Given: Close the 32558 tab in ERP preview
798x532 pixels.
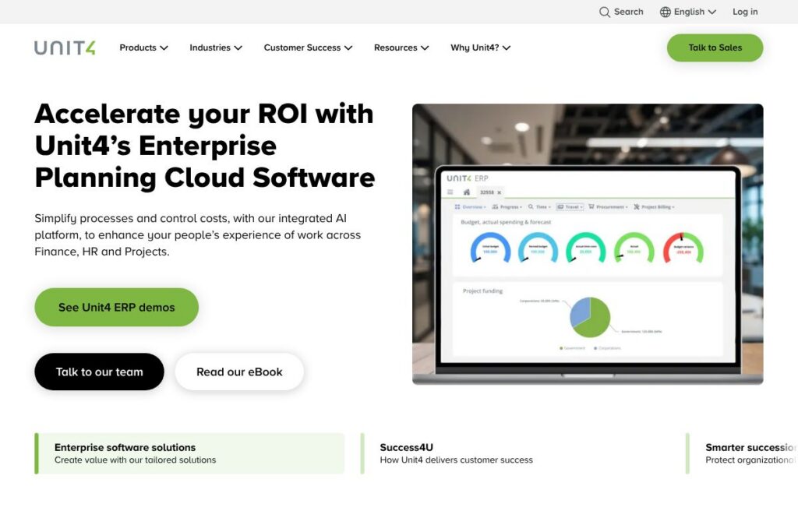Looking at the screenshot, I should pos(500,192).
